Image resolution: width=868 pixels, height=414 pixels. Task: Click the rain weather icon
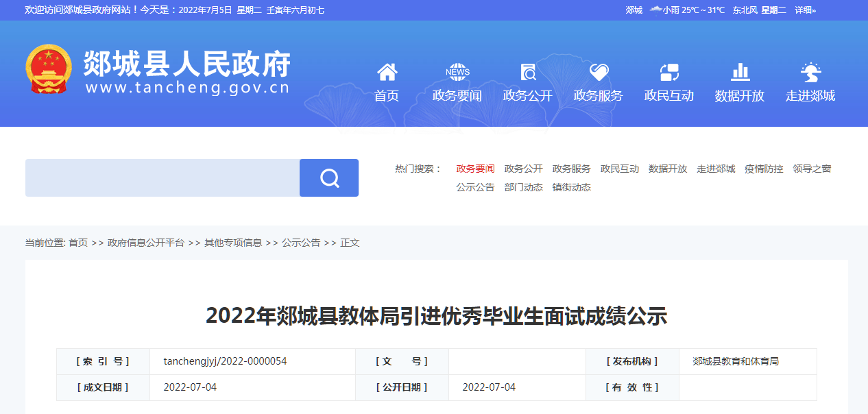tap(655, 10)
